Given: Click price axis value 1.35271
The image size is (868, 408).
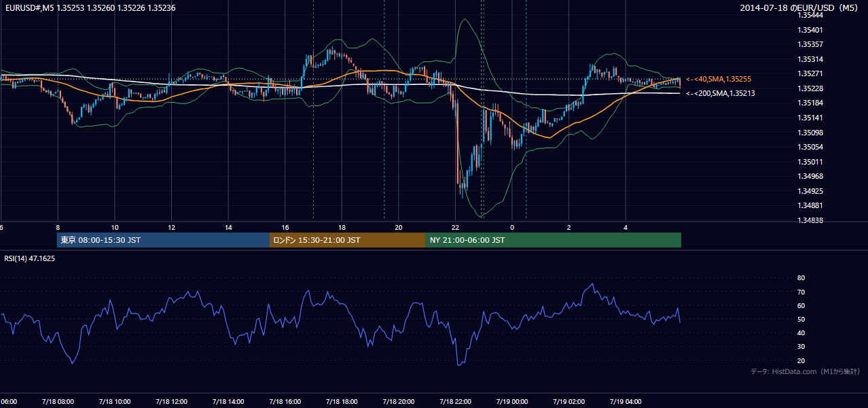Looking at the screenshot, I should (x=810, y=73).
